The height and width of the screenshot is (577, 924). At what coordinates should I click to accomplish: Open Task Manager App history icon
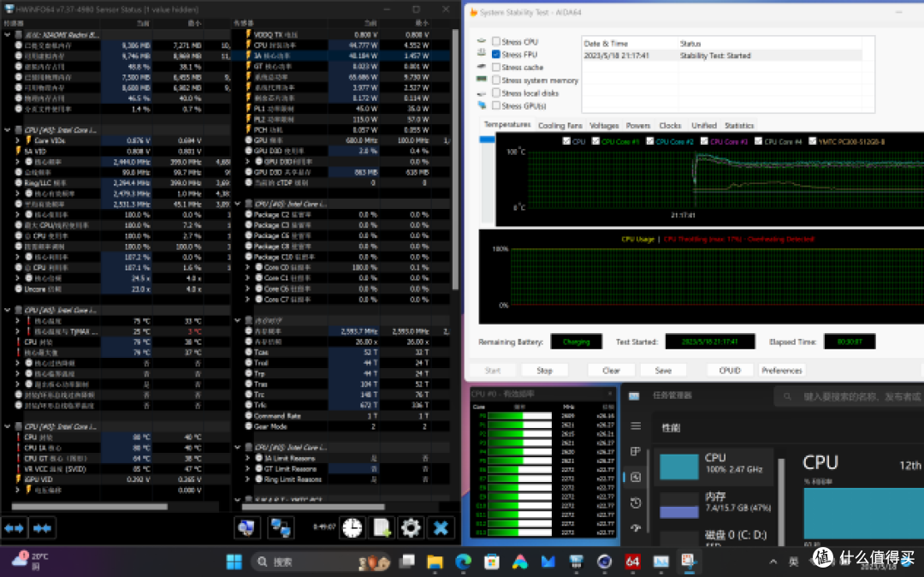click(636, 503)
